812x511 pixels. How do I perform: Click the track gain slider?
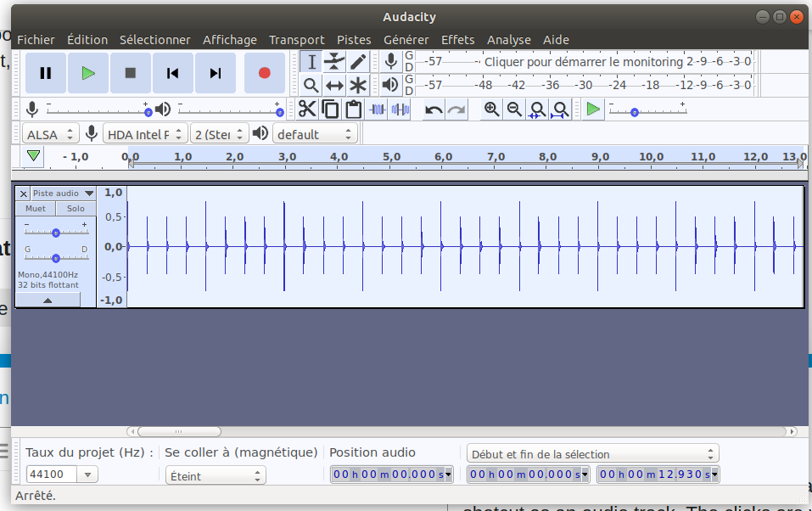tap(56, 231)
